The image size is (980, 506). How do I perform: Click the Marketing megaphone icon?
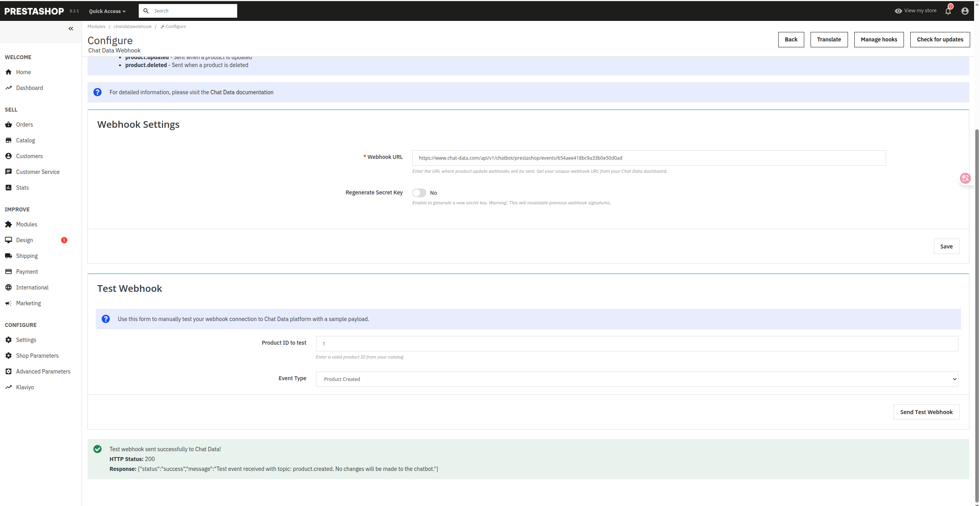click(9, 303)
